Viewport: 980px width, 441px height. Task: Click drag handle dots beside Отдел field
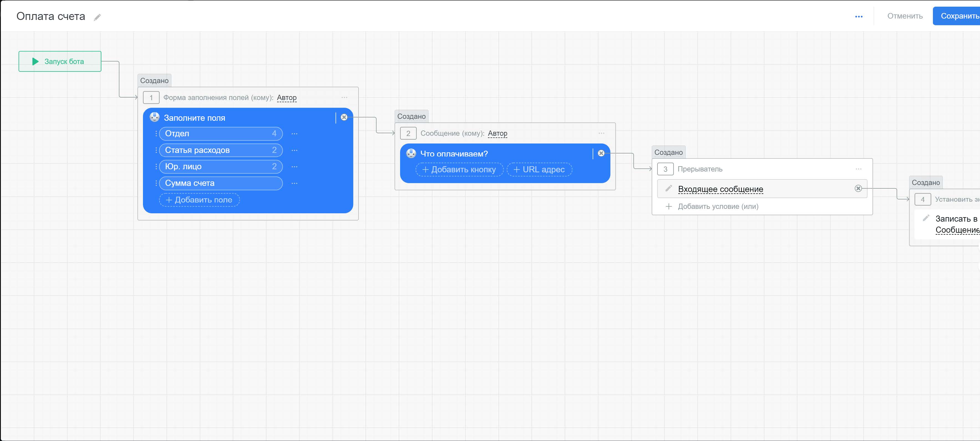point(156,134)
